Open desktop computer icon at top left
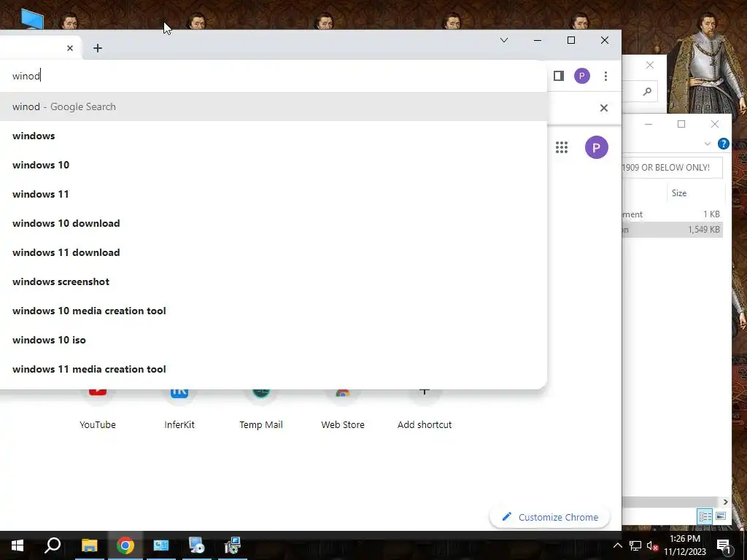This screenshot has width=747, height=560. point(32,19)
